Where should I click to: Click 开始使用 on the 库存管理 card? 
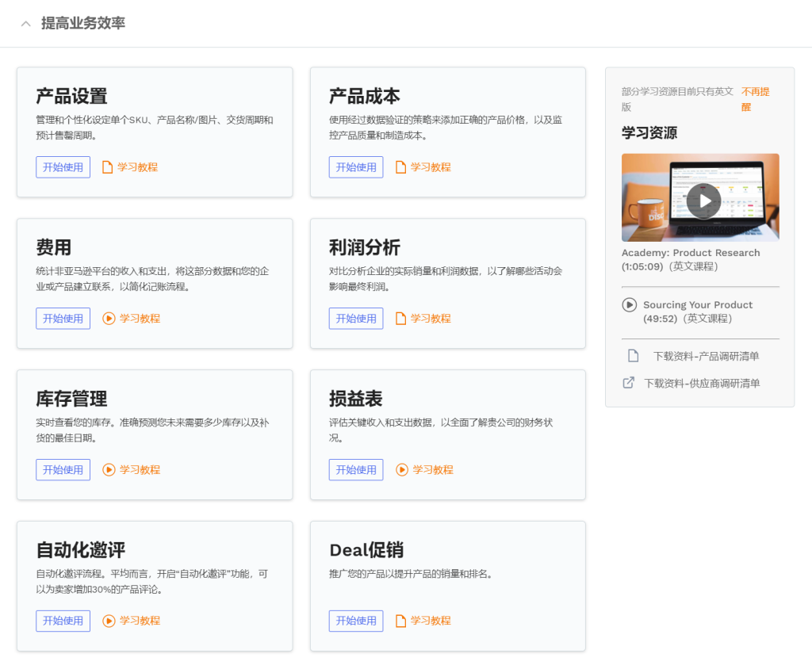click(x=63, y=469)
